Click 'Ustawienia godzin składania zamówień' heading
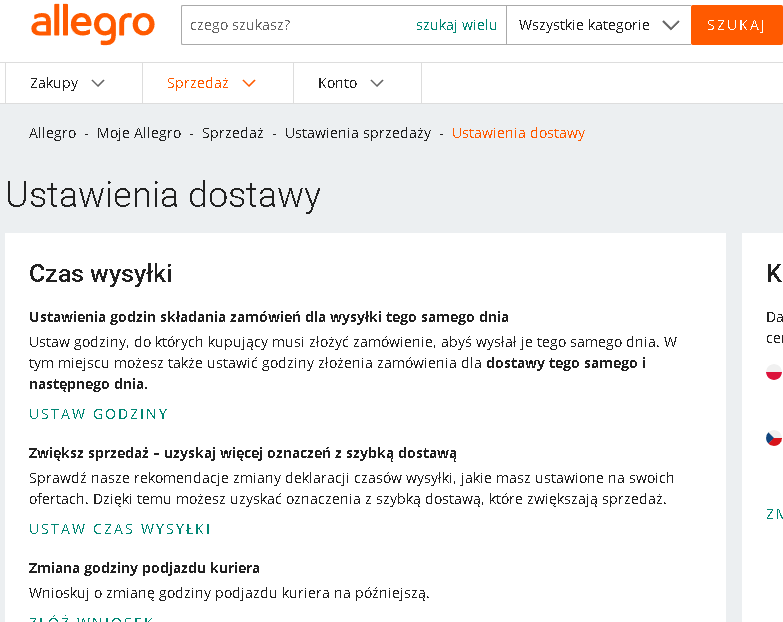Image resolution: width=783 pixels, height=622 pixels. point(269,317)
